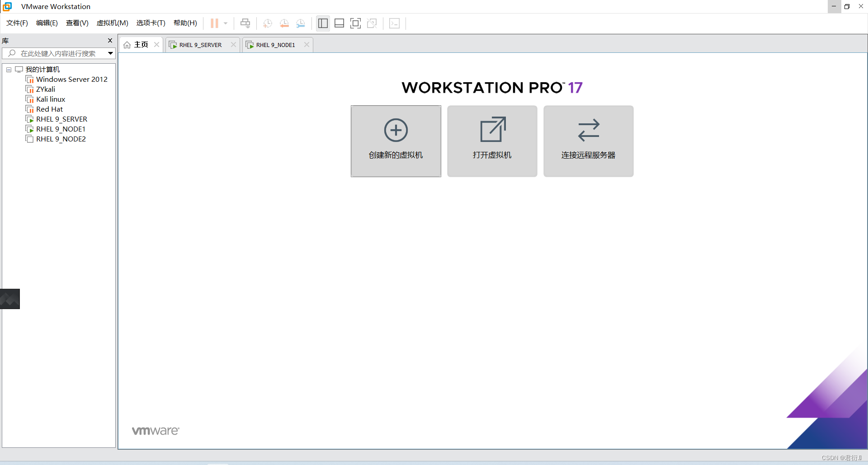Screen dimensions: 868x465
Task: Close the 主页 home tab
Action: (156, 45)
